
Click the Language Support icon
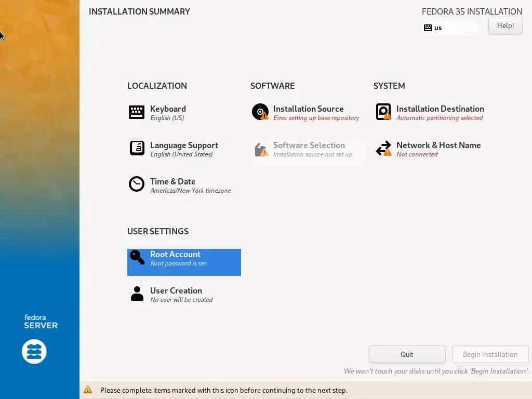[137, 148]
